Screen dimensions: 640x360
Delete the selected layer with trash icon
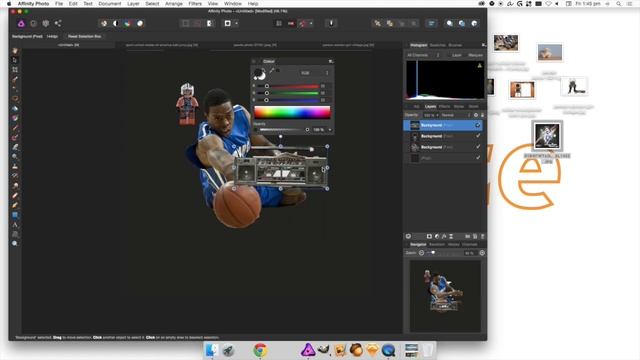click(x=482, y=236)
